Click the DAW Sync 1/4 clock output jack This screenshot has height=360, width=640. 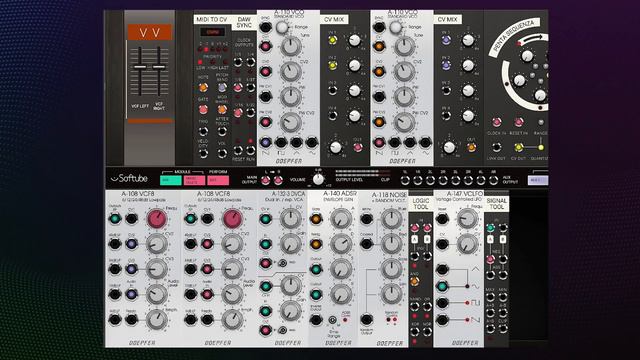pos(250,62)
